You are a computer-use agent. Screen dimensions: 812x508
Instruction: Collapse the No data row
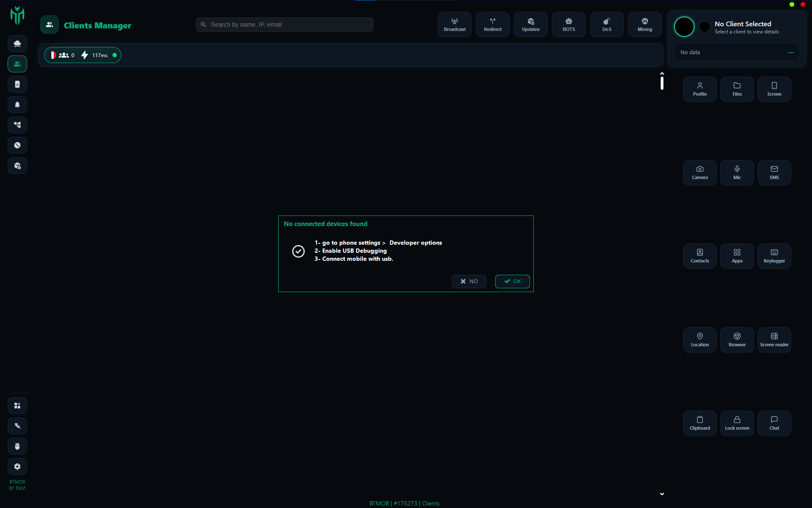pyautogui.click(x=790, y=52)
